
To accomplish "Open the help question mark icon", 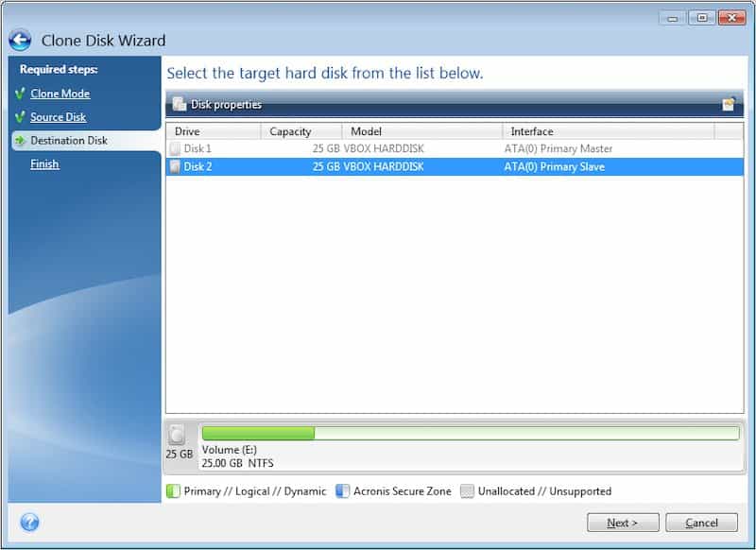I will point(30,522).
